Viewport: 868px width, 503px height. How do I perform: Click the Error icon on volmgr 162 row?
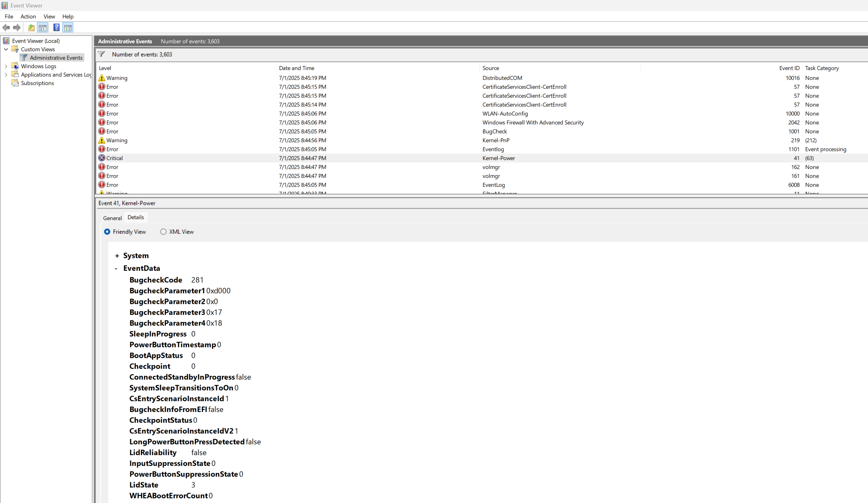pos(102,167)
